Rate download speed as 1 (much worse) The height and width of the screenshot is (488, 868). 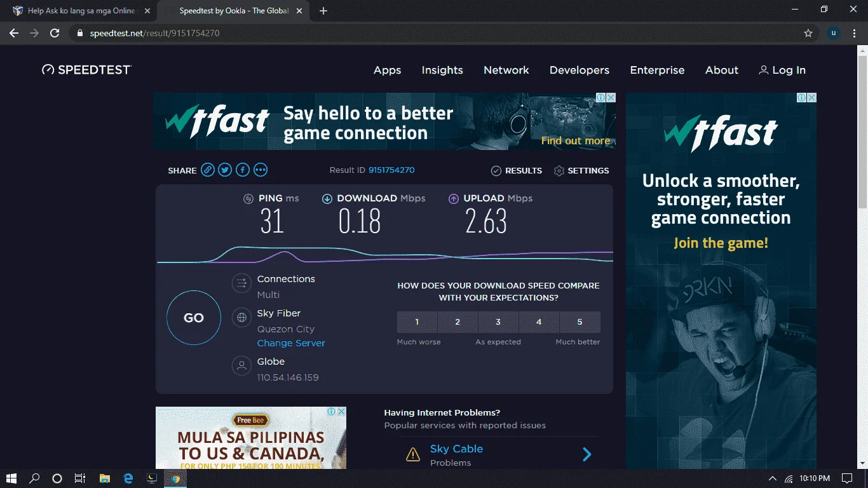click(x=417, y=322)
